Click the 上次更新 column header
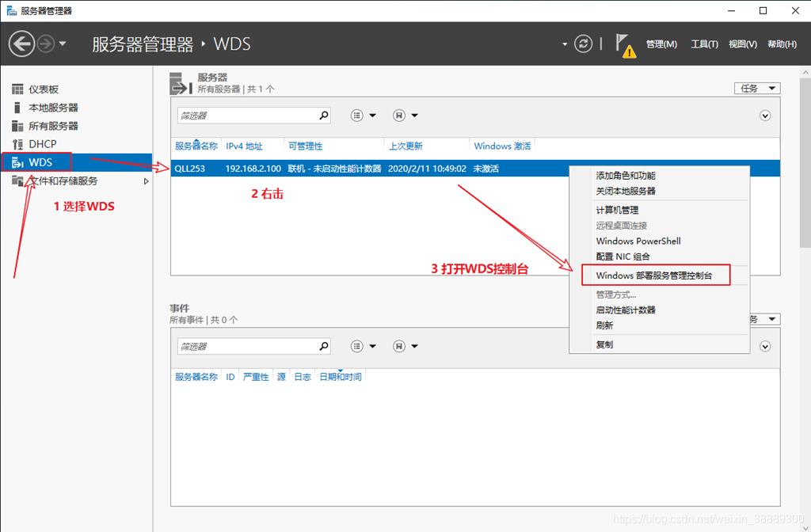811x532 pixels. tap(405, 146)
